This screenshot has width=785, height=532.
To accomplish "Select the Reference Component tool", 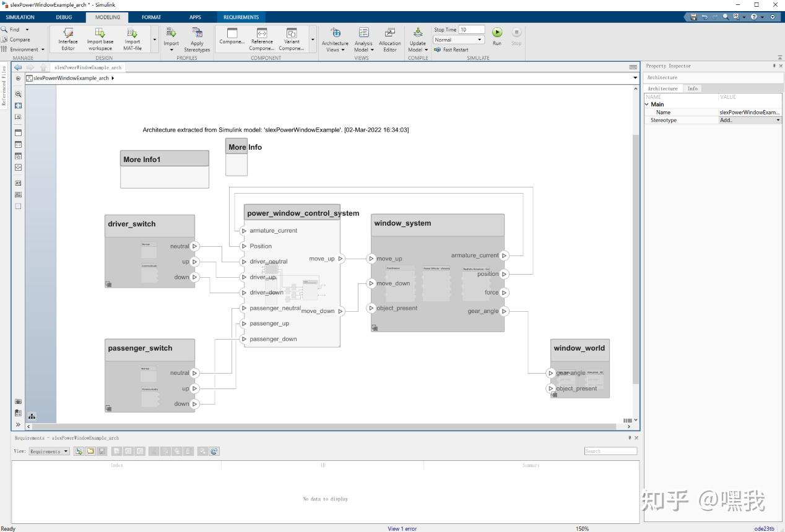I will pyautogui.click(x=261, y=38).
